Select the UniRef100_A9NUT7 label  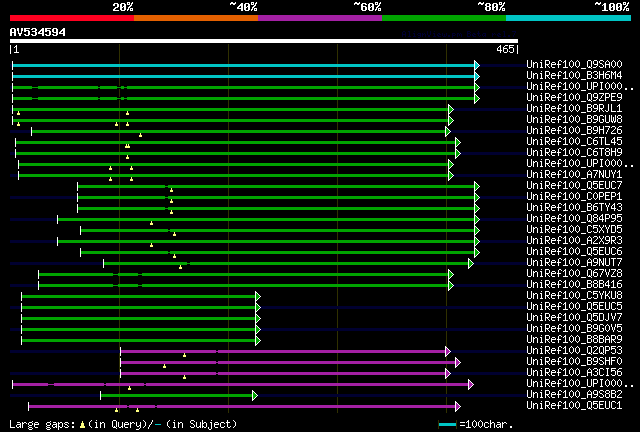pyautogui.click(x=574, y=263)
